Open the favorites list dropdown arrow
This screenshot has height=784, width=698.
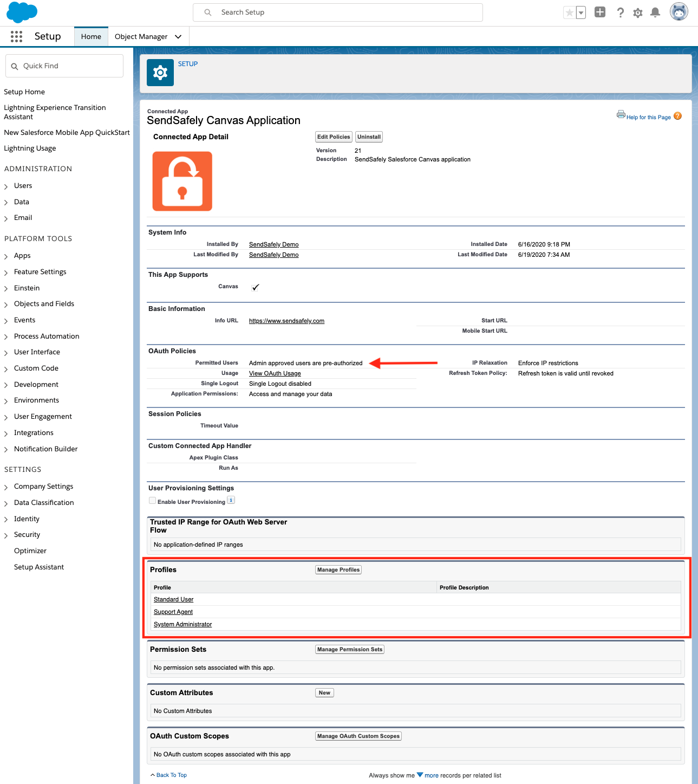[x=581, y=12]
